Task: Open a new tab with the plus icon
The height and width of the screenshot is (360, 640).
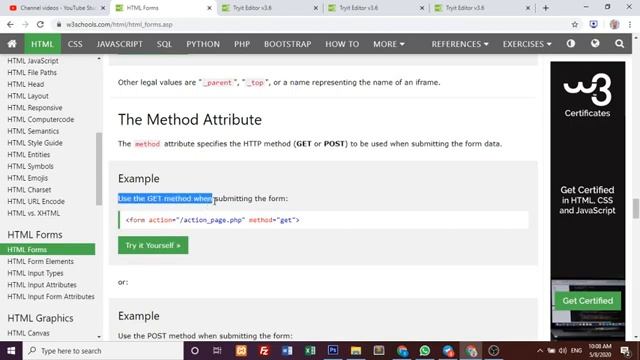Action: click(546, 8)
